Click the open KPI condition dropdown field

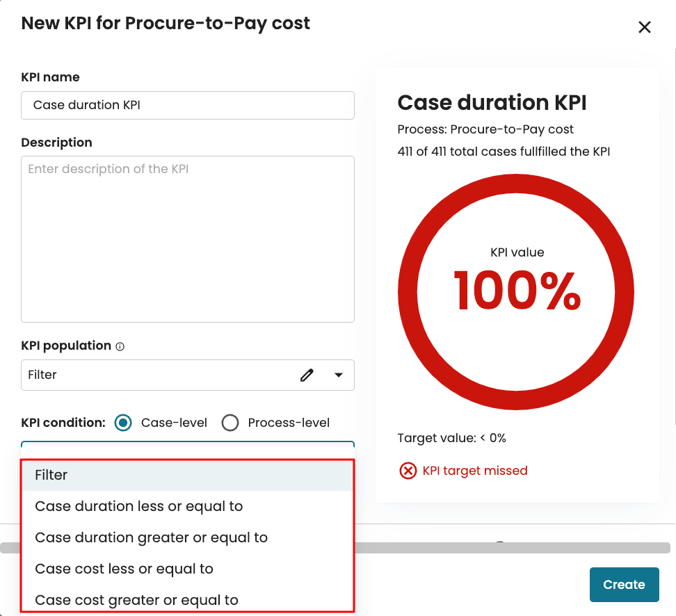188,448
